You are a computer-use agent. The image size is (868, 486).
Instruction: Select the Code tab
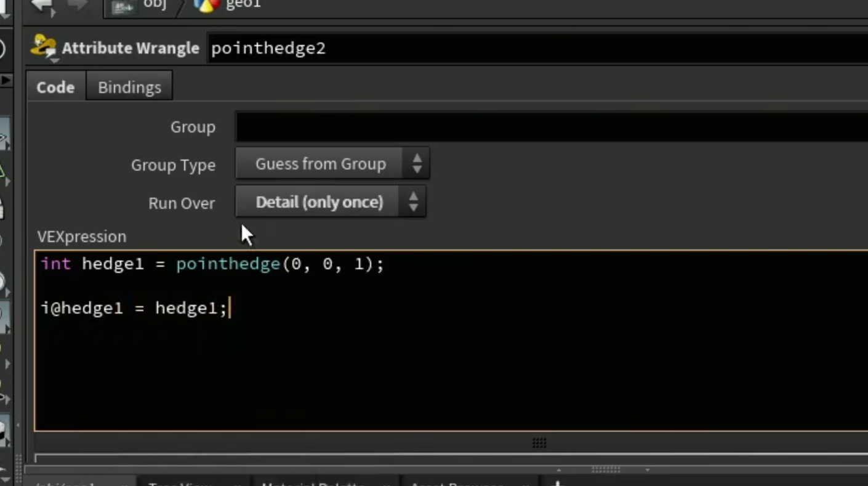[55, 87]
